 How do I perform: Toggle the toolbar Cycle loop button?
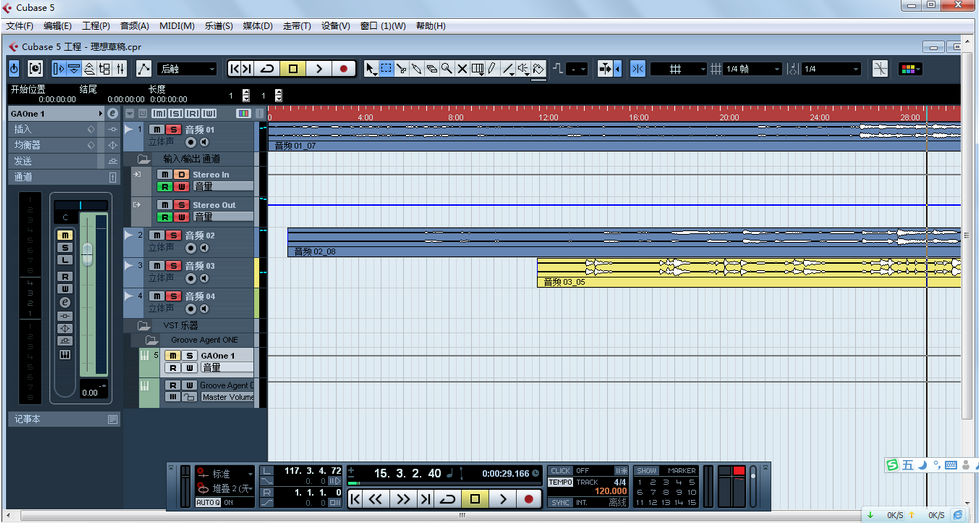(x=267, y=69)
